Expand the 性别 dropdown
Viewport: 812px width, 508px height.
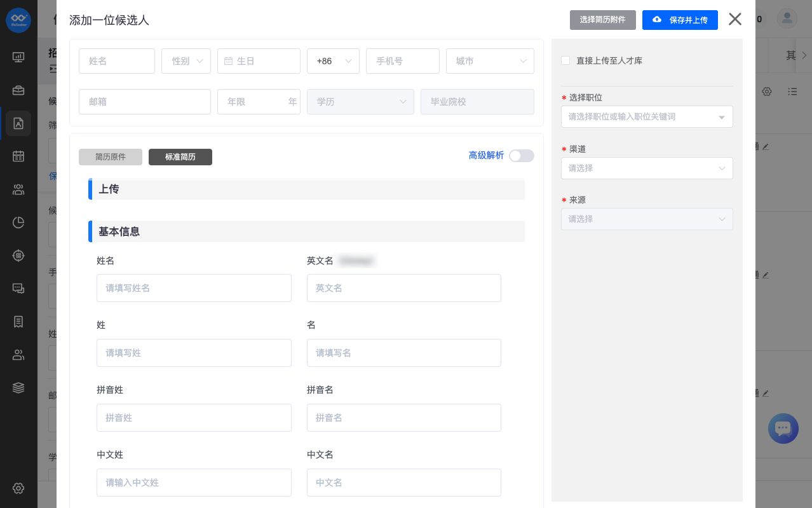[x=186, y=61]
